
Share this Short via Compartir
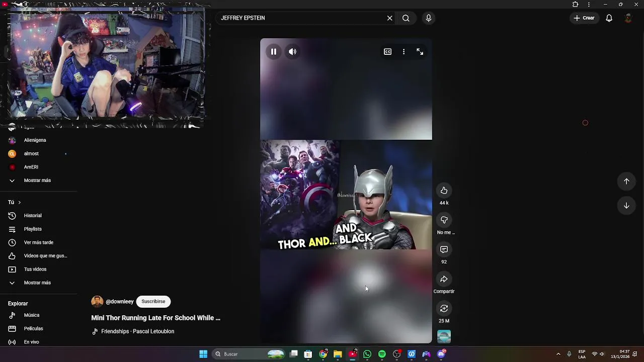click(444, 279)
